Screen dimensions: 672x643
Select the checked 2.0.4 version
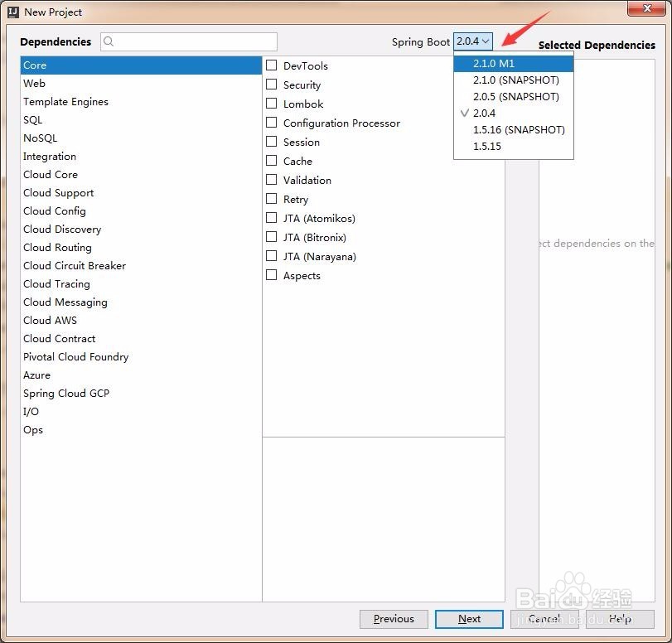click(514, 114)
